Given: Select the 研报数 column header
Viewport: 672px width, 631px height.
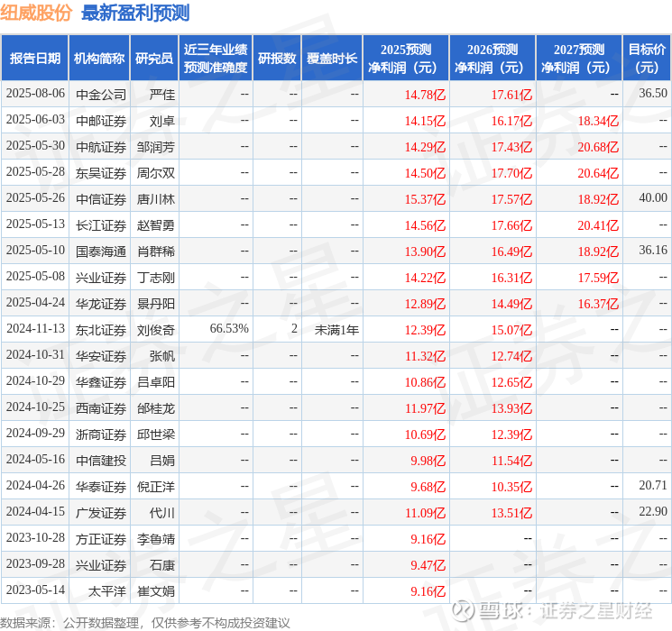Looking at the screenshot, I should click(277, 59).
